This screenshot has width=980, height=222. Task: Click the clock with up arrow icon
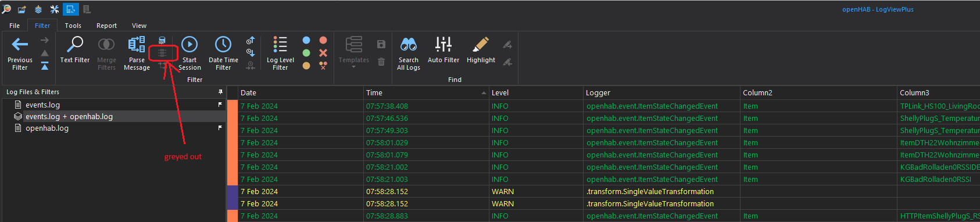pyautogui.click(x=251, y=40)
